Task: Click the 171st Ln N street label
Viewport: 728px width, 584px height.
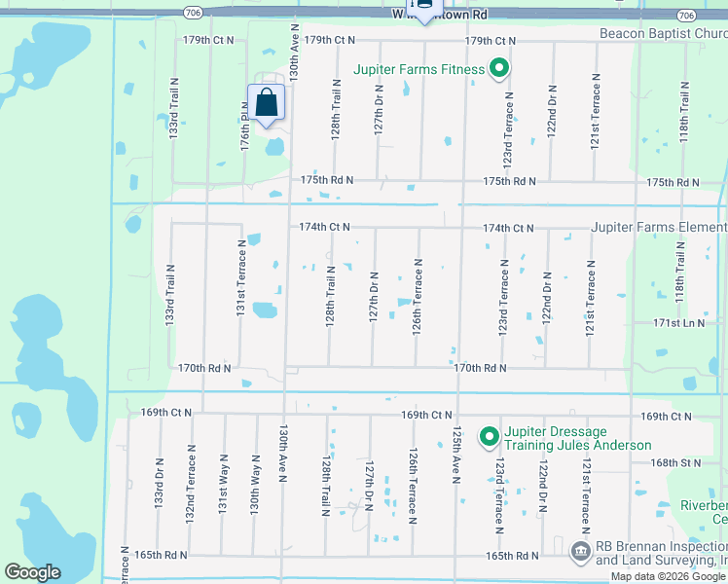Action: (678, 322)
